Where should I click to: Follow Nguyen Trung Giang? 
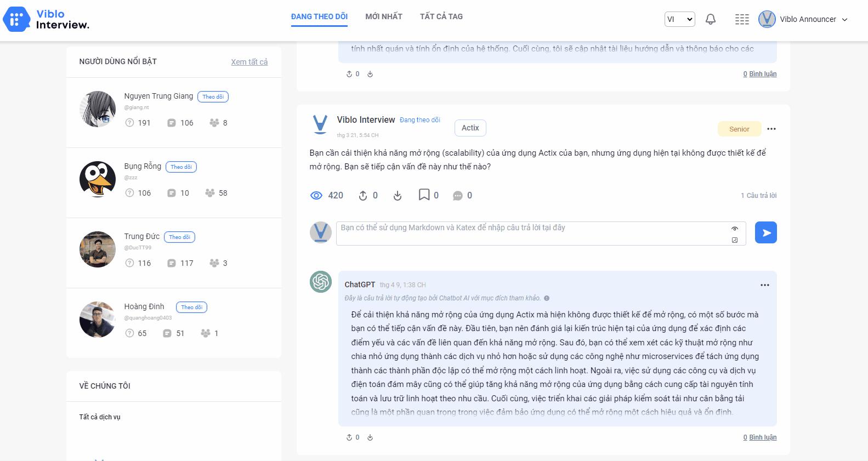coord(213,97)
